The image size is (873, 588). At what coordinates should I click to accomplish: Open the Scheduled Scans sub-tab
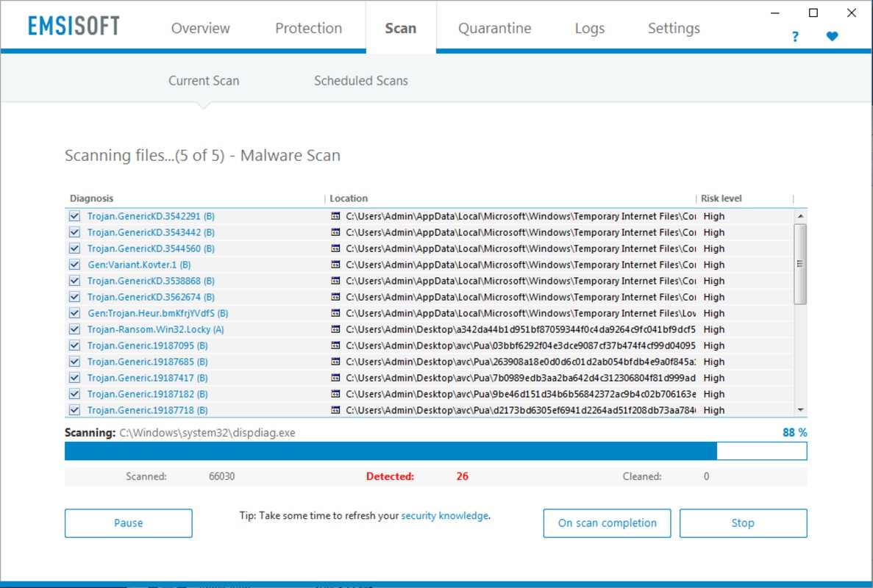(361, 81)
